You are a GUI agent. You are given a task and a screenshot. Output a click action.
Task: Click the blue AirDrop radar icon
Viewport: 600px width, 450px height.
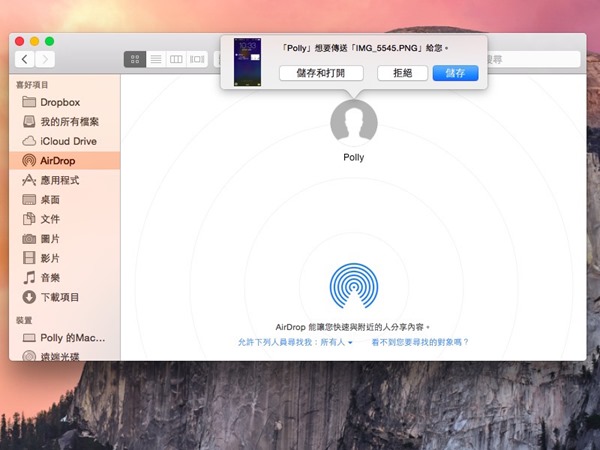coord(353,287)
